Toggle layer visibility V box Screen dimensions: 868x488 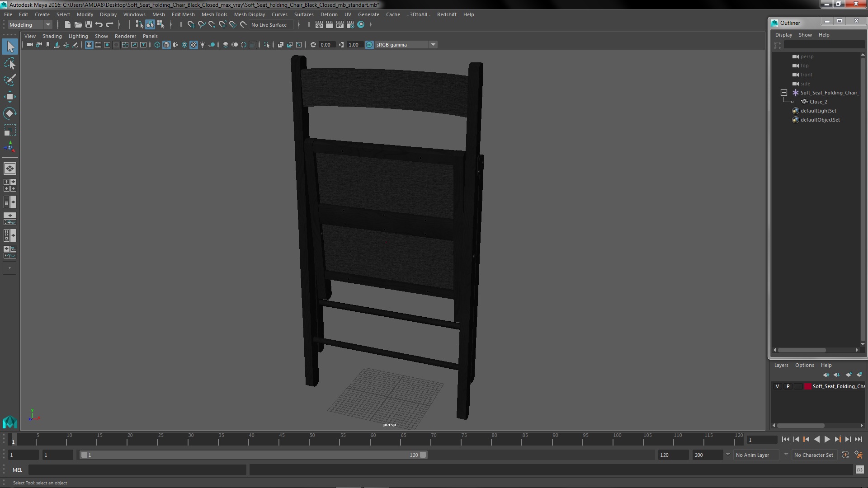point(777,386)
